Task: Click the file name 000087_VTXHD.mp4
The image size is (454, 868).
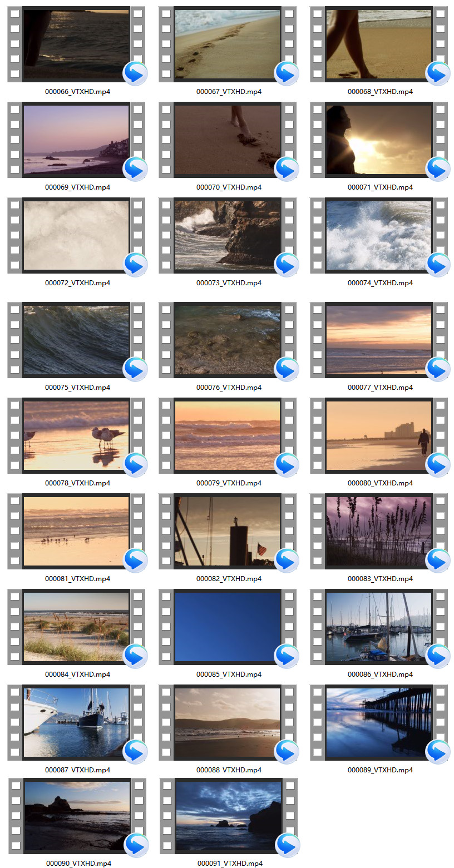Action: pyautogui.click(x=77, y=770)
